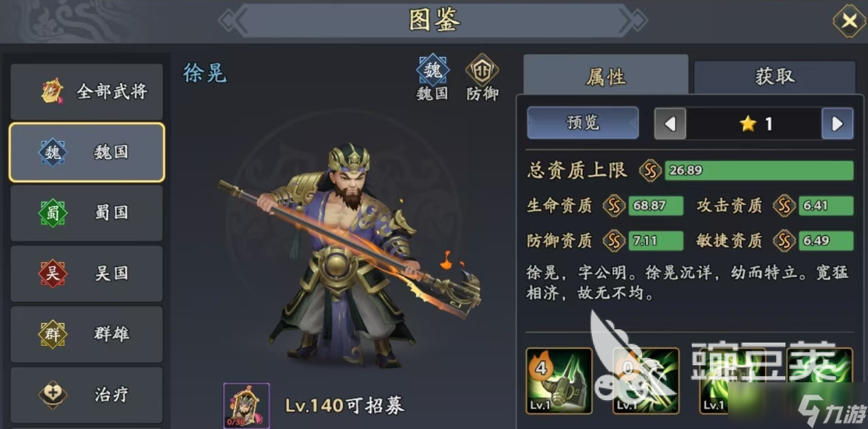Screen dimensions: 868x429
Task: Select the 治疗 role filter
Action: click(x=87, y=395)
